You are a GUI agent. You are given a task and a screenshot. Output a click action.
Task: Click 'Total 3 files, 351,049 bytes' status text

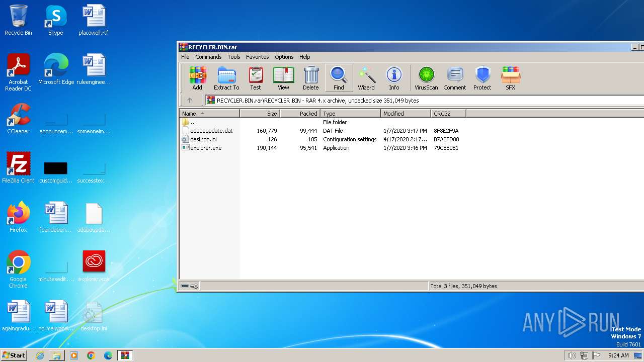point(463,286)
